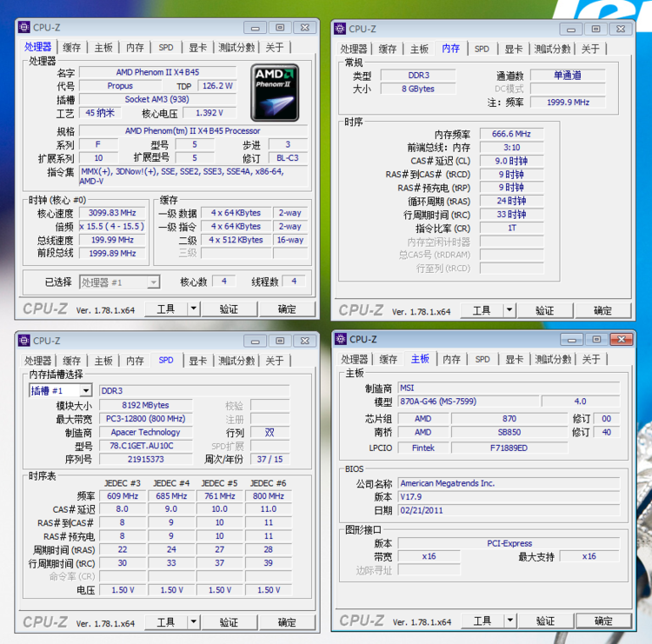
Task: Minimize the processor CPU-Z window
Action: [256, 28]
